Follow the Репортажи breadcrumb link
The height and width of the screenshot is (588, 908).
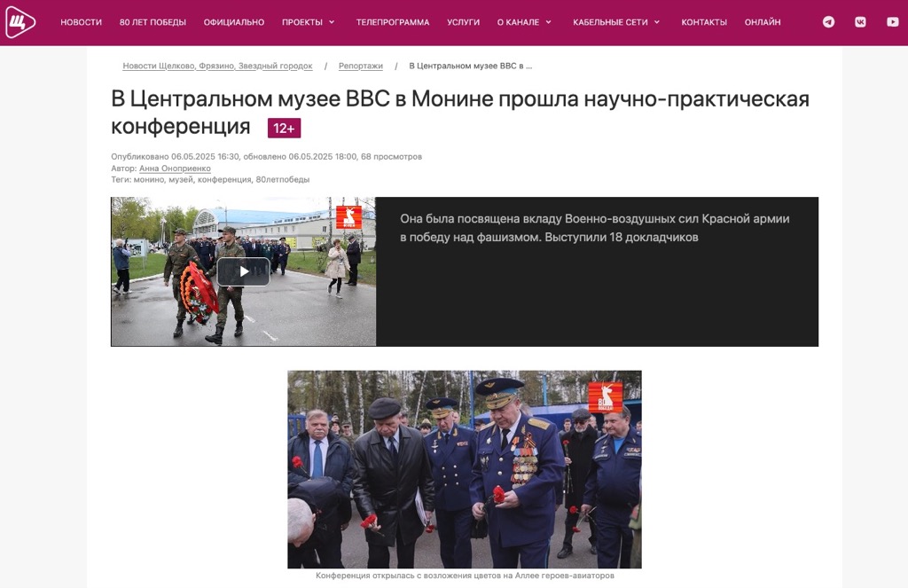click(361, 66)
